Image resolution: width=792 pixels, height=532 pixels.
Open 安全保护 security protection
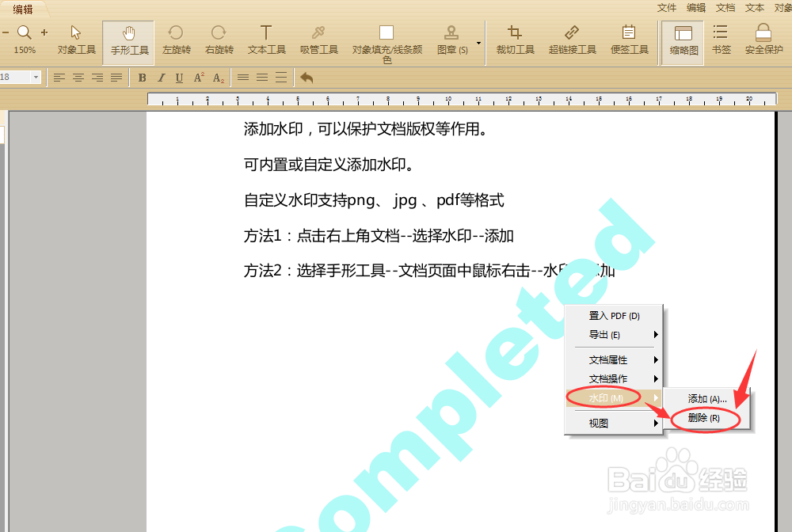763,40
